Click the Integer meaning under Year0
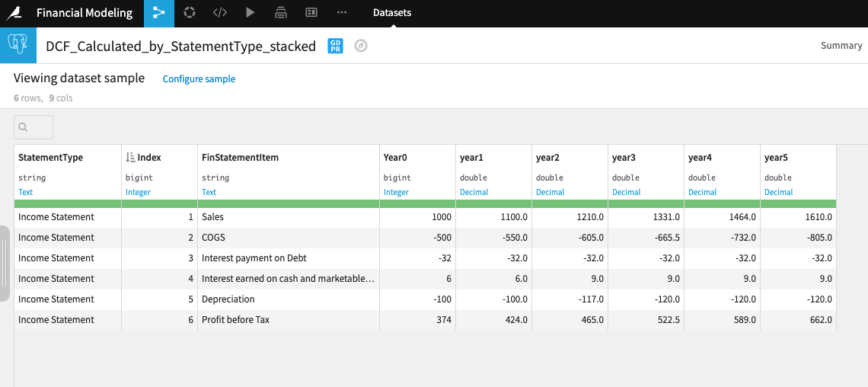The width and height of the screenshot is (868, 387). click(396, 192)
